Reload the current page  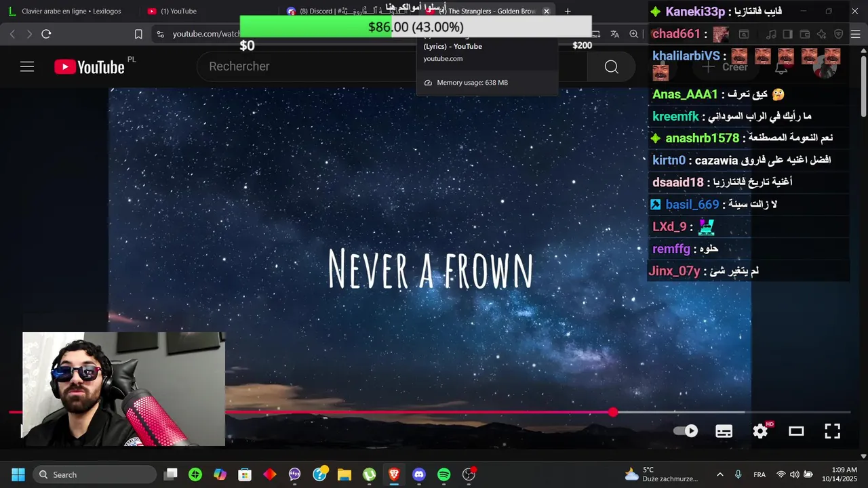pos(46,34)
